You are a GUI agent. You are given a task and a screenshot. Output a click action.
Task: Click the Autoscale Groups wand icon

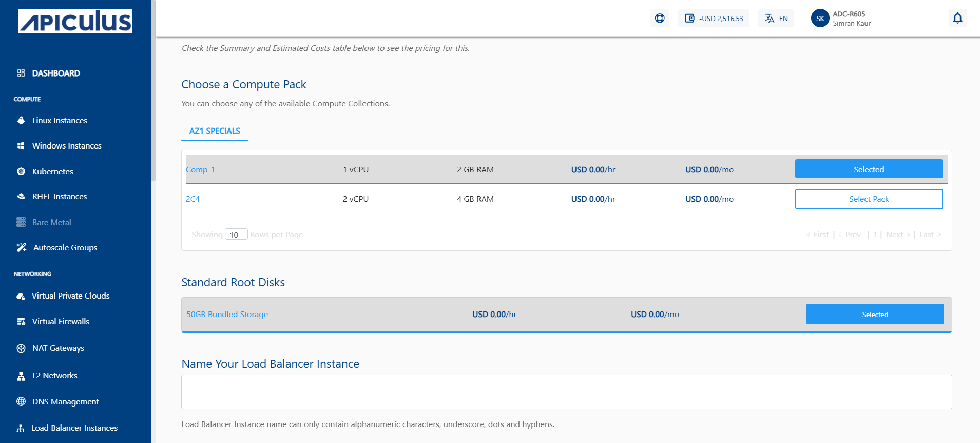point(21,247)
